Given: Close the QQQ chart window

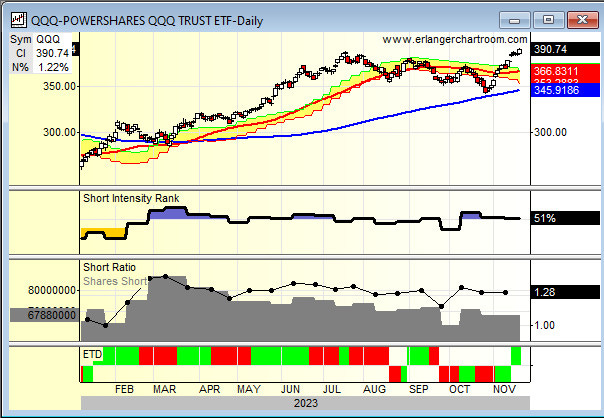Looking at the screenshot, I should tap(582, 20).
